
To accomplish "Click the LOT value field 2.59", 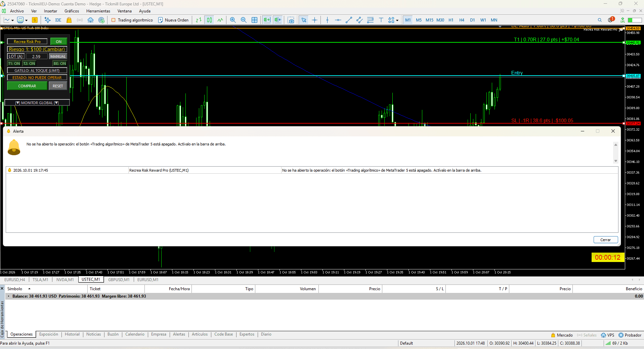I will tap(36, 56).
